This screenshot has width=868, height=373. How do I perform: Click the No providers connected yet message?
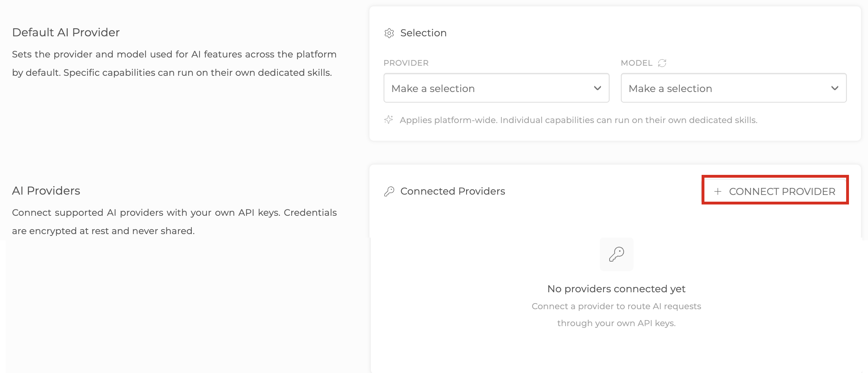tap(616, 289)
